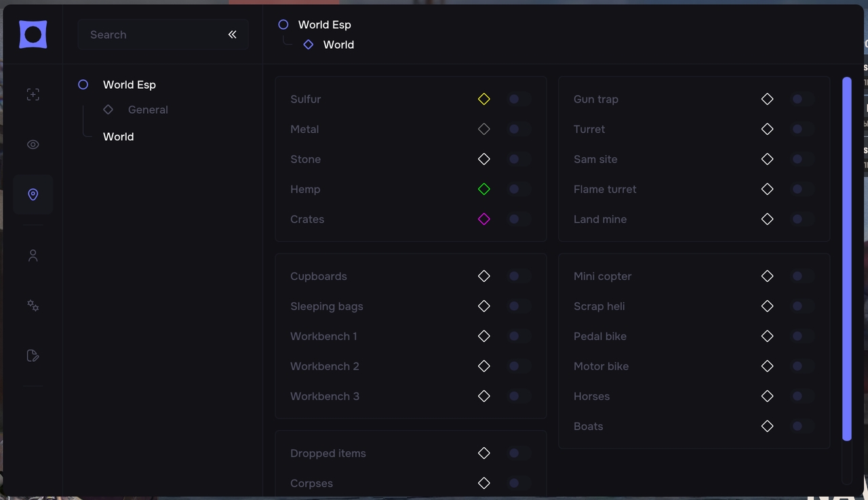Image resolution: width=868 pixels, height=500 pixels.
Task: Click the document edit icon in sidebar
Action: click(33, 356)
